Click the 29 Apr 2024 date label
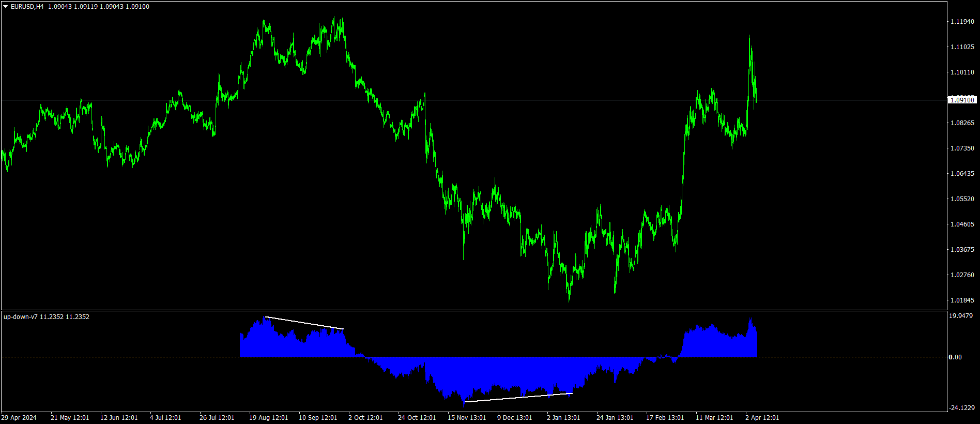 [19, 417]
